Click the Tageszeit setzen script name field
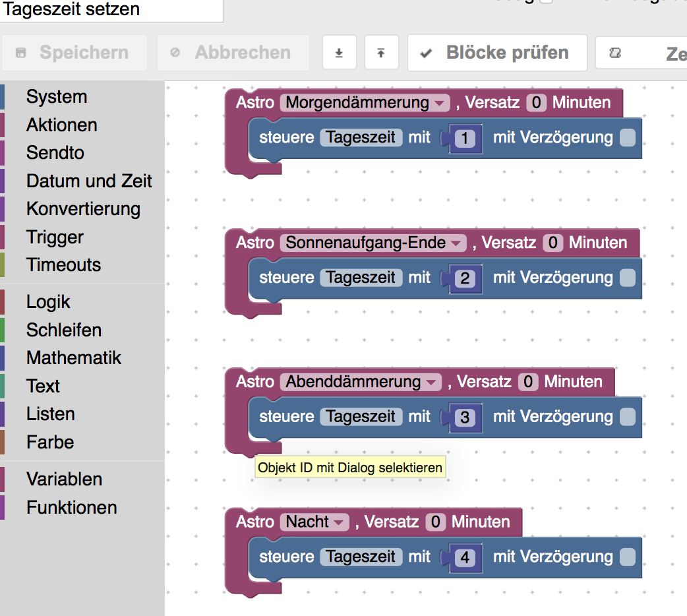This screenshot has width=687, height=616. point(111,10)
